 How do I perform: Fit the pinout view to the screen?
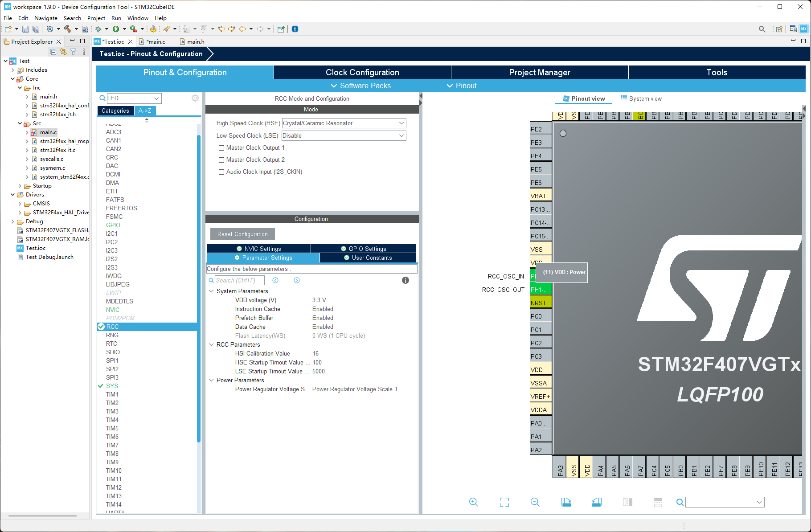tap(504, 502)
